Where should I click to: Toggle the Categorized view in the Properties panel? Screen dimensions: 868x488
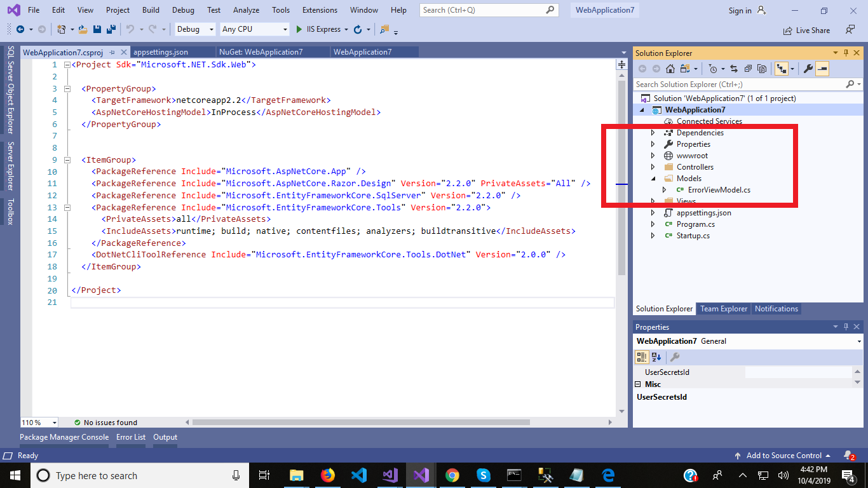642,357
